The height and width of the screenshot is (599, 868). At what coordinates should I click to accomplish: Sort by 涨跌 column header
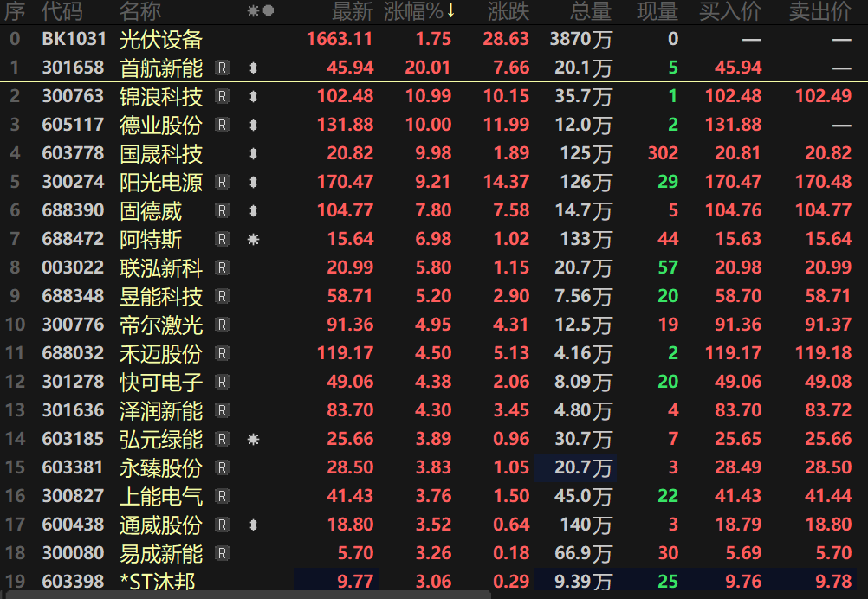click(508, 11)
